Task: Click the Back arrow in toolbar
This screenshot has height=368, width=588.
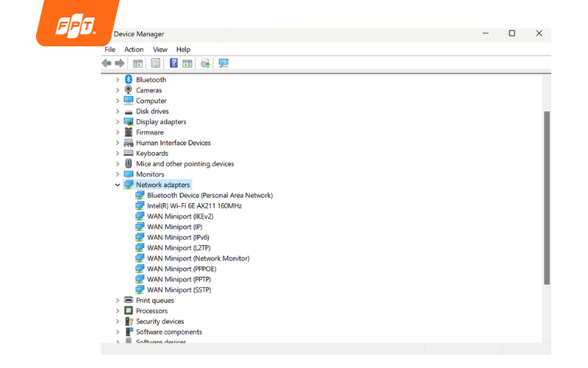Action: 107,63
